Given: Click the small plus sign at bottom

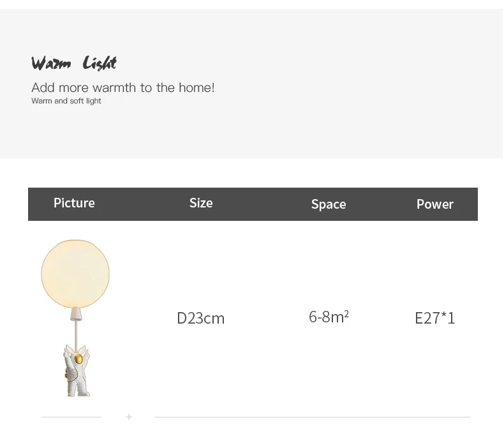Looking at the screenshot, I should click(x=129, y=417).
